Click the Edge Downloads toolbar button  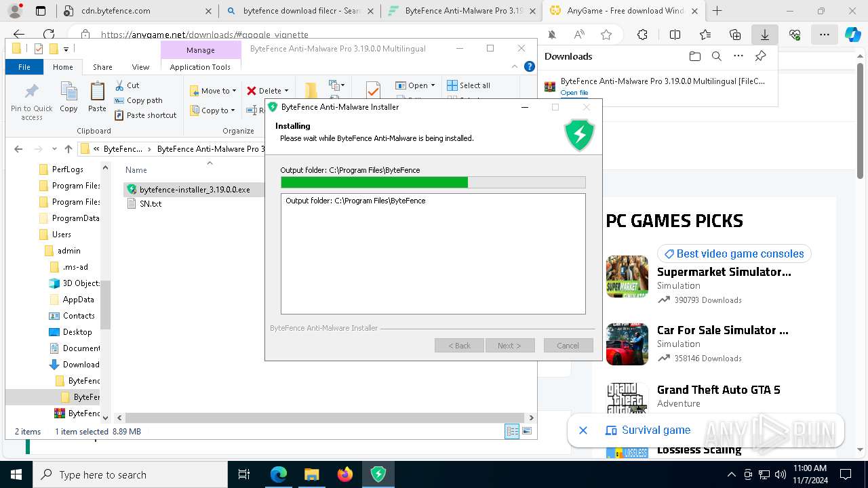(x=764, y=35)
